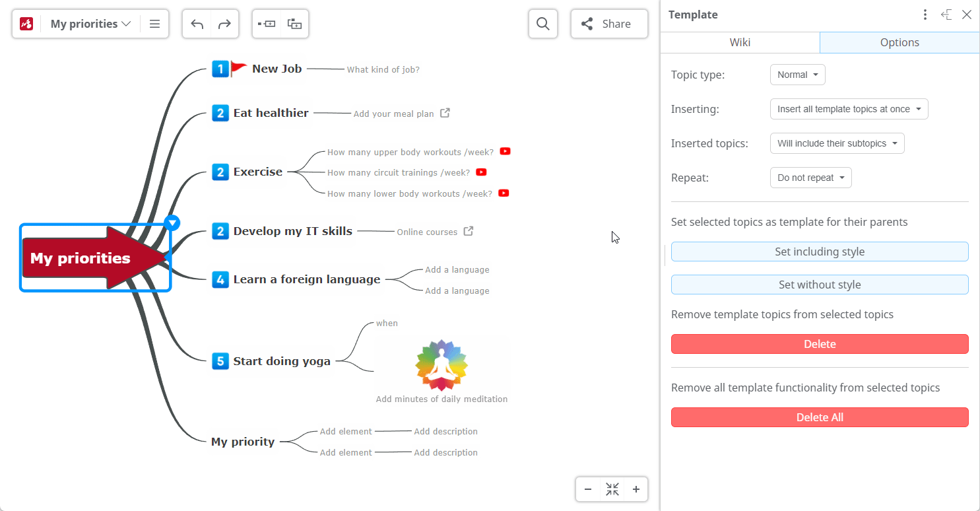Image resolution: width=980 pixels, height=511 pixels.
Task: Click the yoga meditation lotus image
Action: 441,365
